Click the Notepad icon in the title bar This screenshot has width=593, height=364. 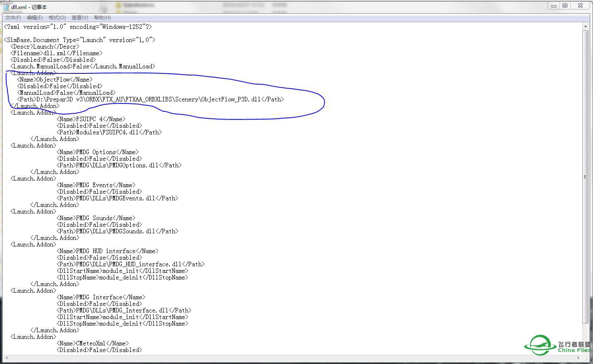click(x=6, y=7)
